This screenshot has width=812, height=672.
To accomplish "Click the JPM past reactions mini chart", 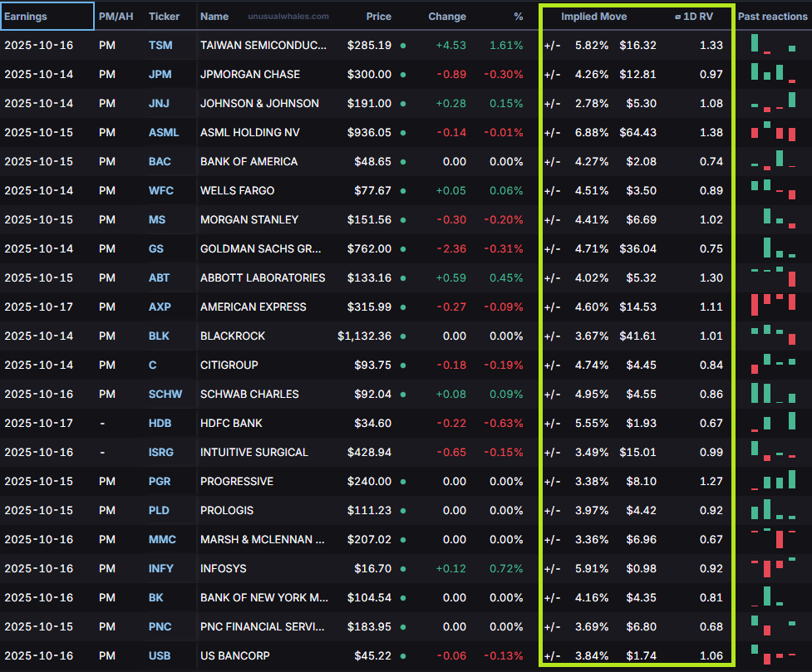I will click(x=773, y=72).
